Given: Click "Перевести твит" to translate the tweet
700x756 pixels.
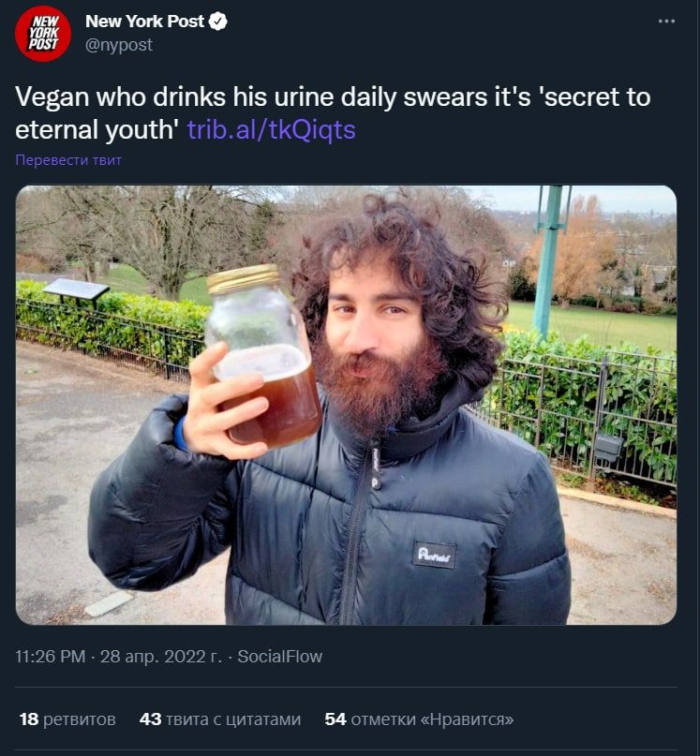Looking at the screenshot, I should [68, 160].
